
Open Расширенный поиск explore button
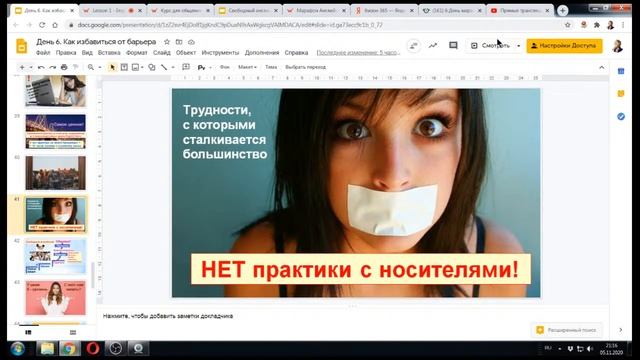click(x=566, y=330)
